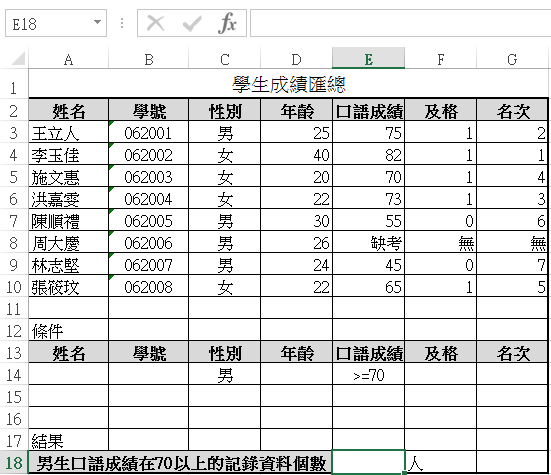Select the score cell with value 65
Image resolution: width=551 pixels, height=475 pixels.
[369, 286]
